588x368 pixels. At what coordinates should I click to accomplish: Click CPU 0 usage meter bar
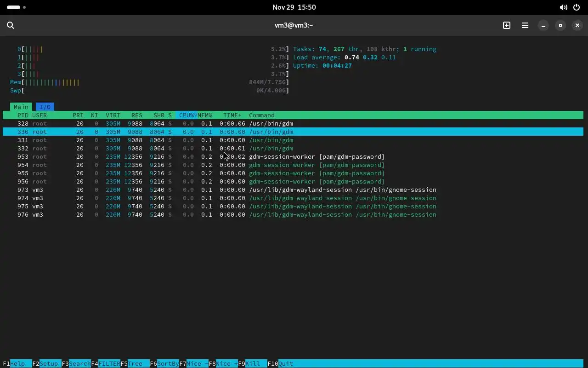click(153, 49)
